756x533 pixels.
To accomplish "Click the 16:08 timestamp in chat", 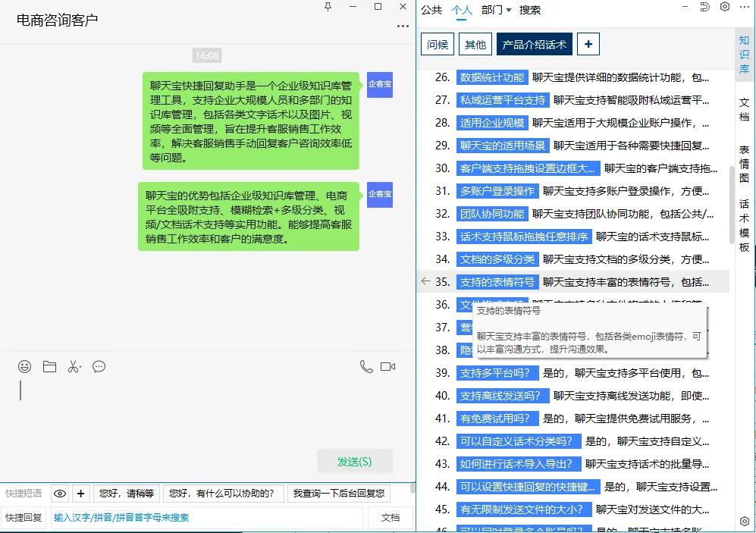I will (x=207, y=56).
